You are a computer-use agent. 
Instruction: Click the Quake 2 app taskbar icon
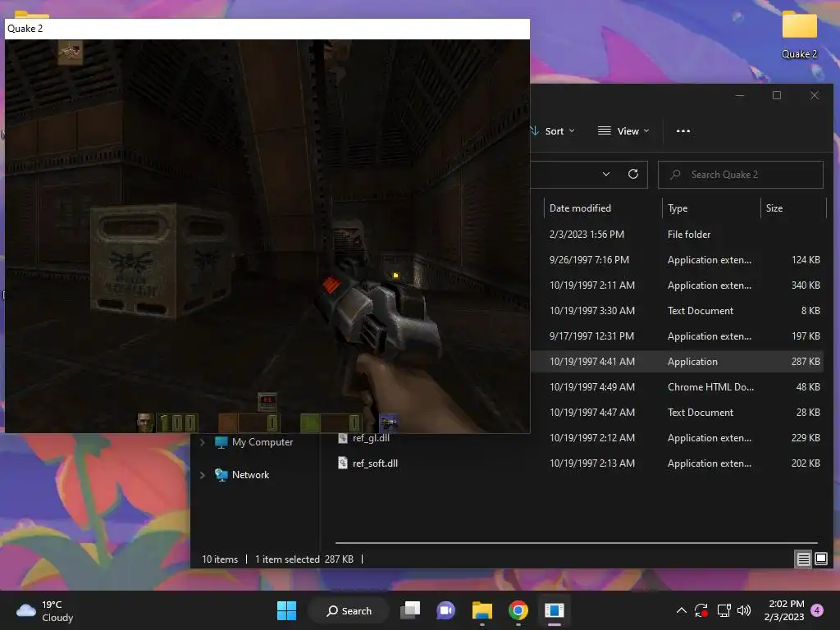tap(554, 610)
